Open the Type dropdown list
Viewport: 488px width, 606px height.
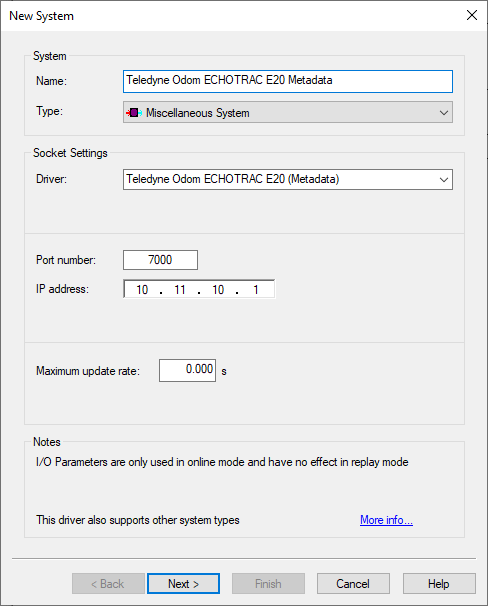pos(288,112)
